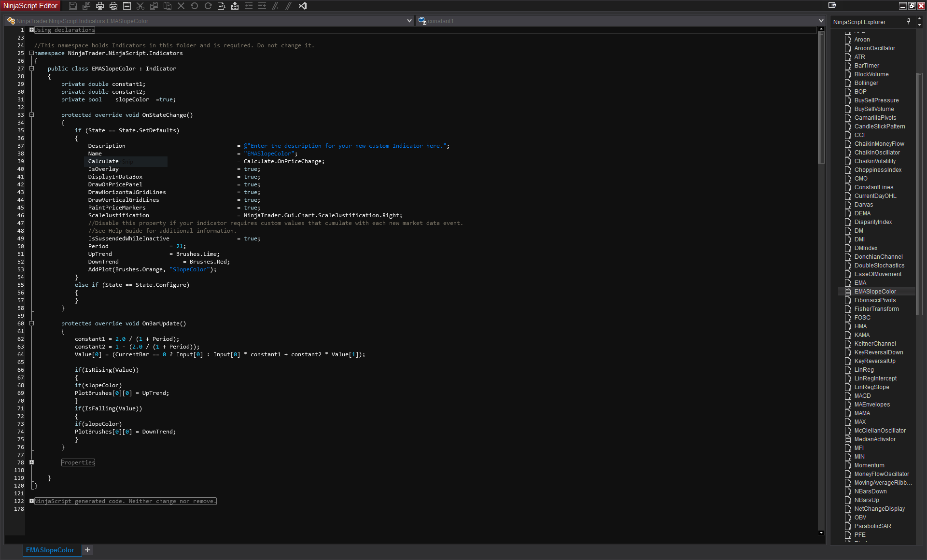Open script in Visual Studio icon
927x560 pixels.
(303, 6)
